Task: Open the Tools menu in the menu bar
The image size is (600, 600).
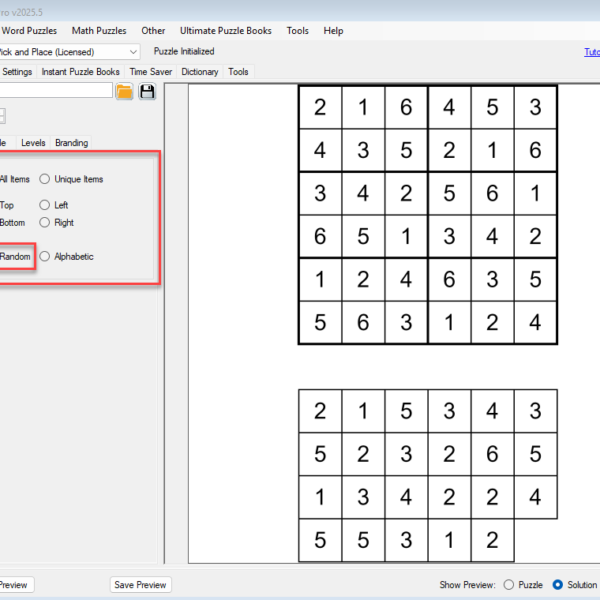Action: click(x=298, y=31)
